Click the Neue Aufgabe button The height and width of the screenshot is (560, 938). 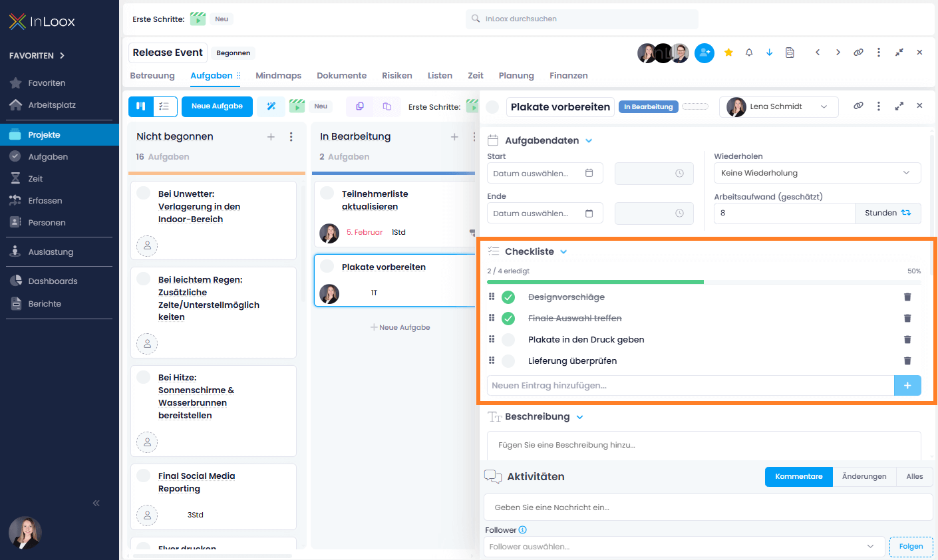217,106
